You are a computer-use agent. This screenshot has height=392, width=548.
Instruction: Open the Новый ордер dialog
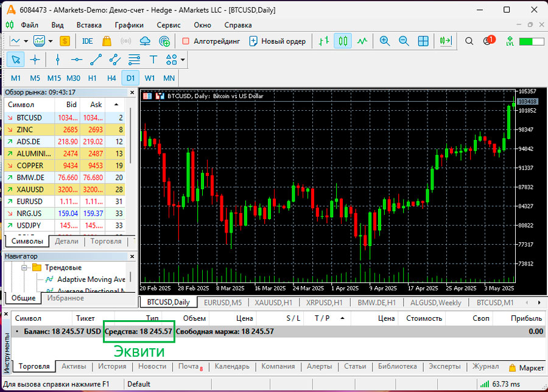(x=277, y=41)
